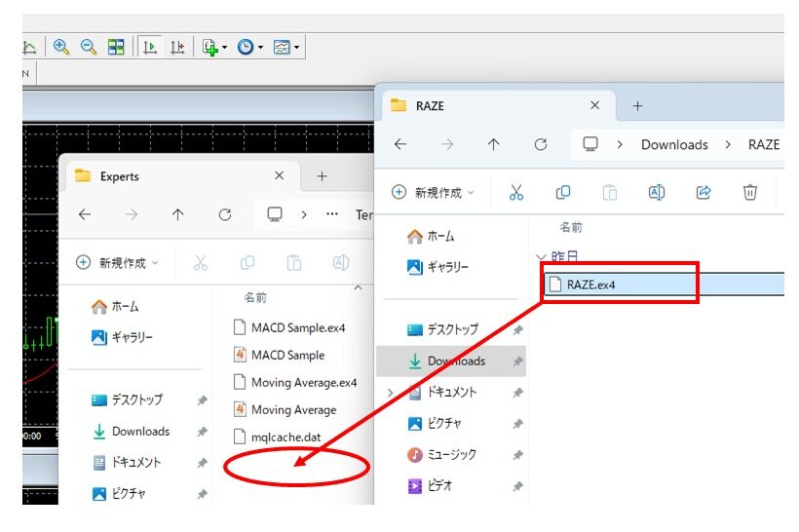Switch to the Experts window tab
The image size is (799, 532).
click(x=166, y=176)
